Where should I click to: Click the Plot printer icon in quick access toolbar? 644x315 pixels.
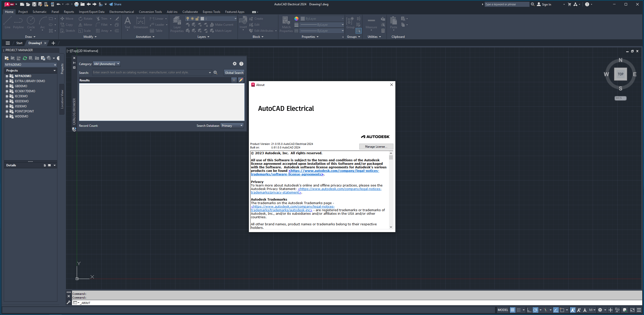77,4
